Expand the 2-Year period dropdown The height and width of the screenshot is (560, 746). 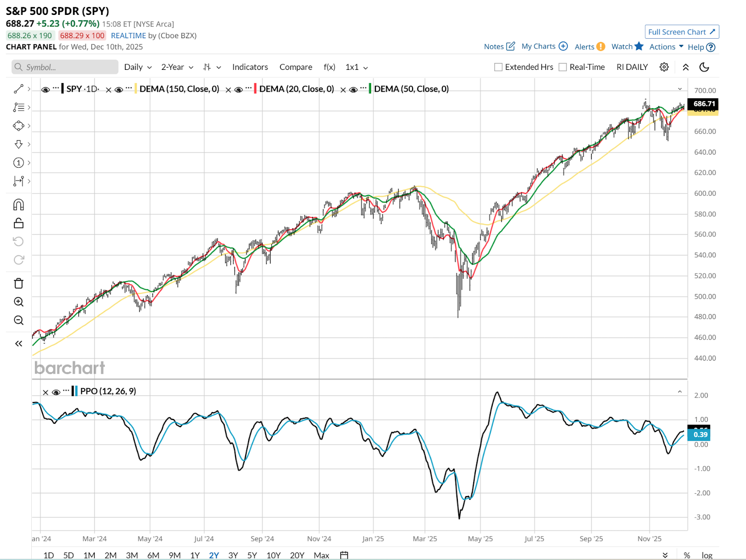(x=177, y=67)
